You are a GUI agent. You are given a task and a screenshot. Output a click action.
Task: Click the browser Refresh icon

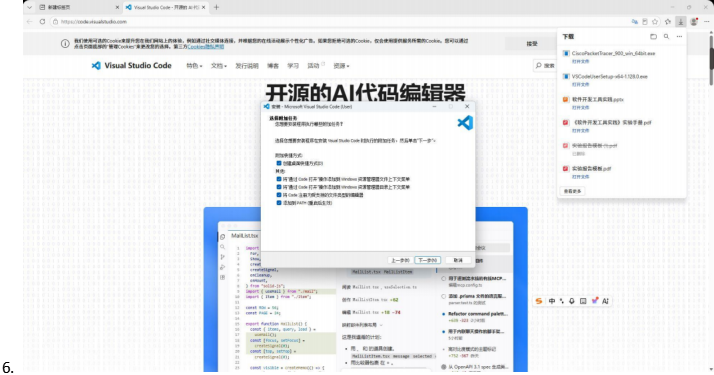[42, 21]
